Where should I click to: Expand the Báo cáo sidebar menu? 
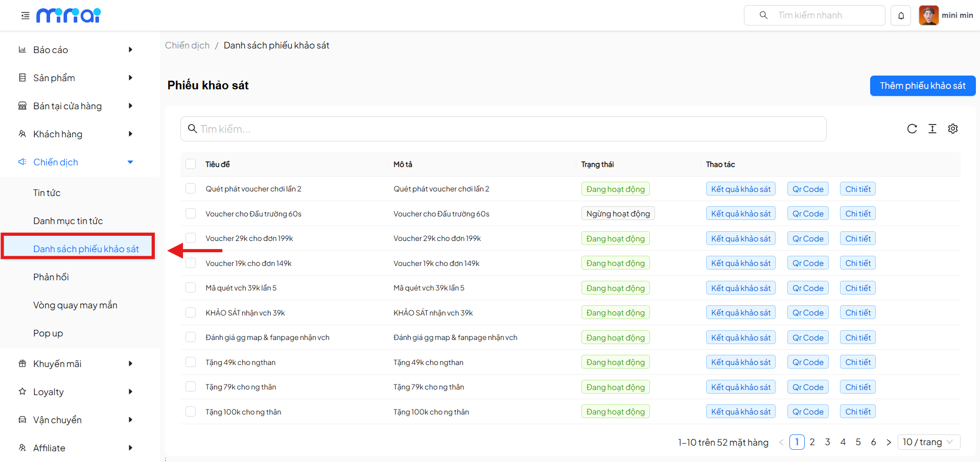[77, 50]
